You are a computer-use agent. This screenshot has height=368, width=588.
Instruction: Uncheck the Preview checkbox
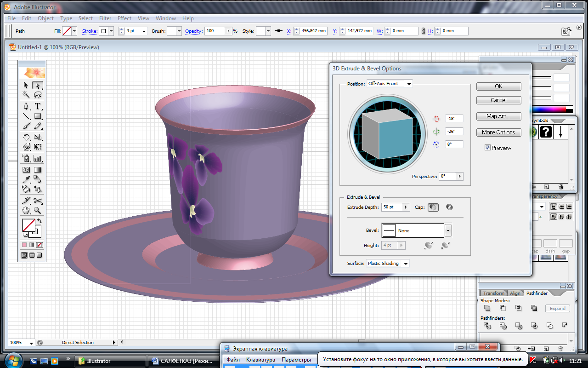(487, 148)
